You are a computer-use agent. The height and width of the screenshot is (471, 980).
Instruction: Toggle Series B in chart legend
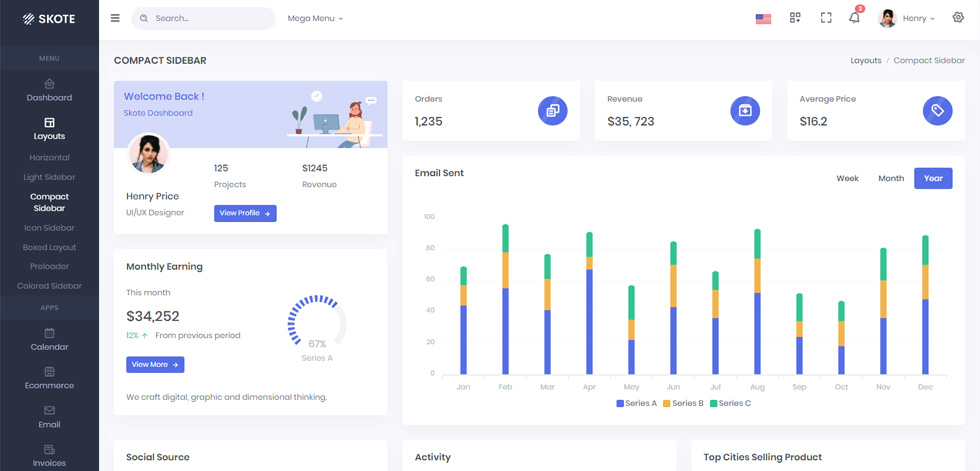(683, 404)
